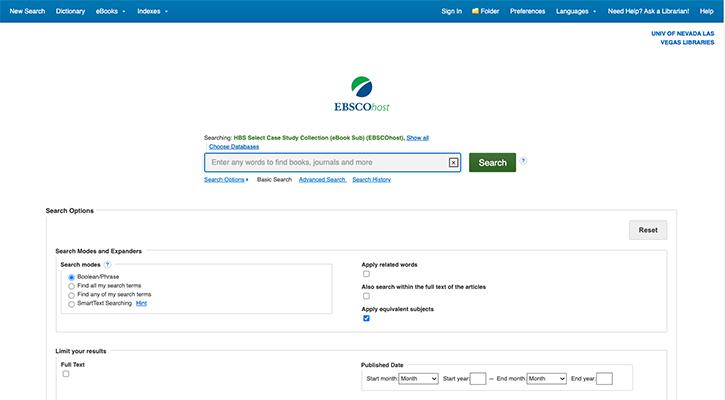Click the Basic Search label

click(274, 179)
